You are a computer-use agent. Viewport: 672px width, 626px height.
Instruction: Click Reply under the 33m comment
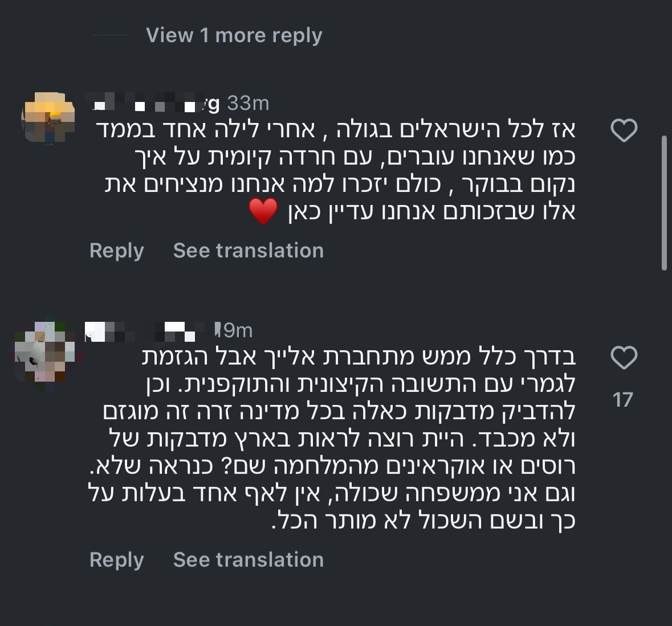pyautogui.click(x=116, y=251)
